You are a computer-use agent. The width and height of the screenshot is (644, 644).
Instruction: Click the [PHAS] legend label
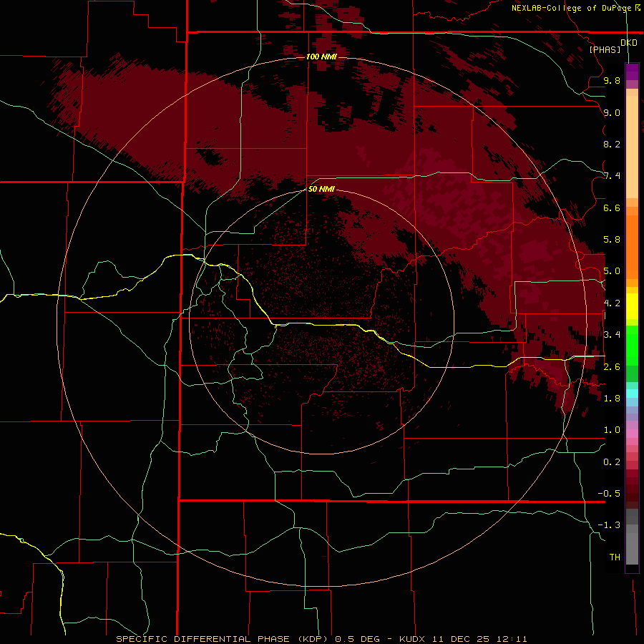click(x=605, y=49)
